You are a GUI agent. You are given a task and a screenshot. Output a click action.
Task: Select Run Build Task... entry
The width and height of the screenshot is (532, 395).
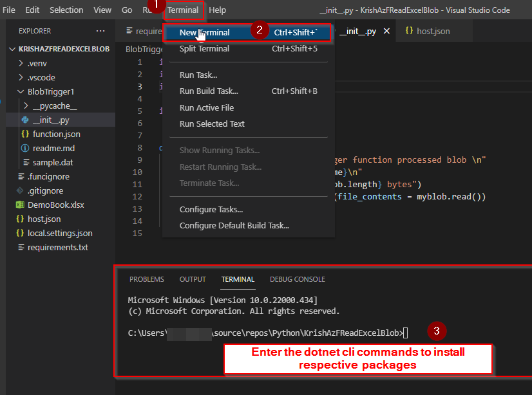(249, 91)
